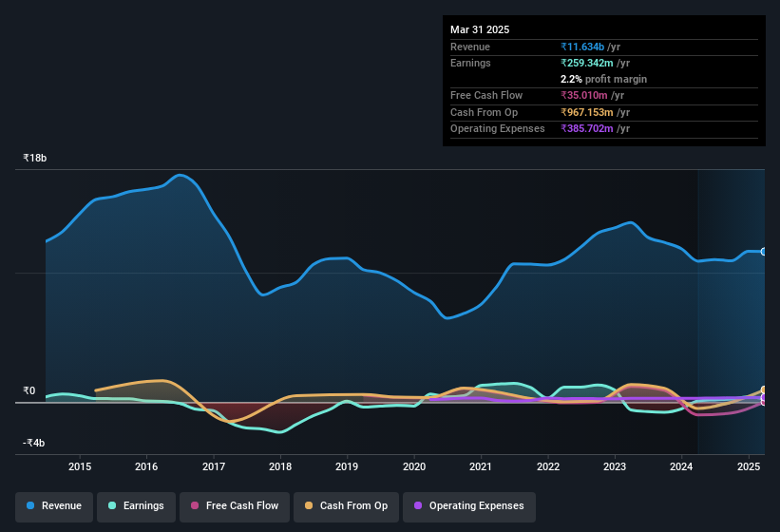
Task: Toggle the Earnings legend button
Action: tap(136, 506)
